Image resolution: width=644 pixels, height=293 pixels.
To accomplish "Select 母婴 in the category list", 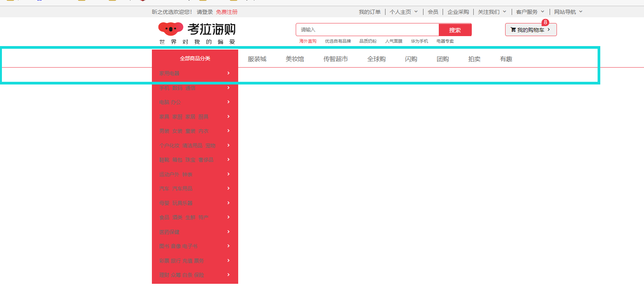I will point(164,203).
